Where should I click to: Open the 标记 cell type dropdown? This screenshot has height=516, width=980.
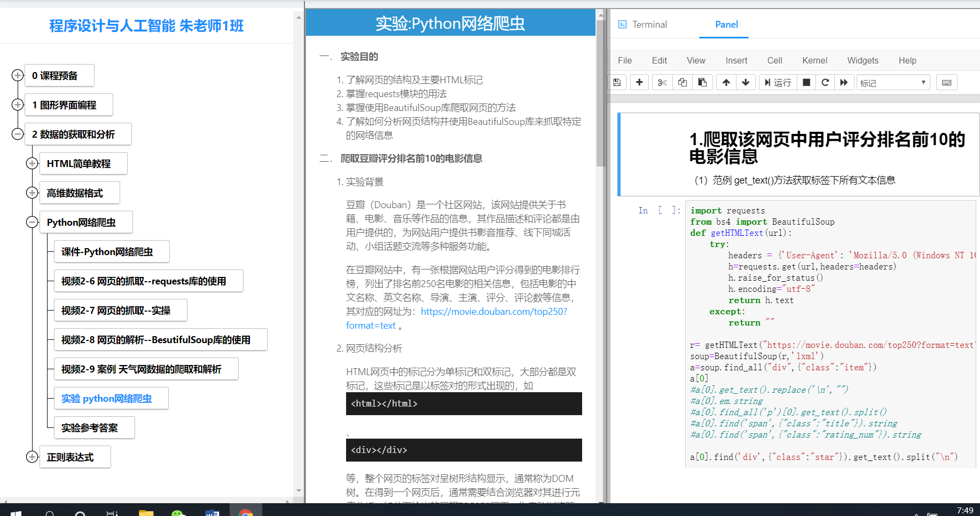(893, 83)
